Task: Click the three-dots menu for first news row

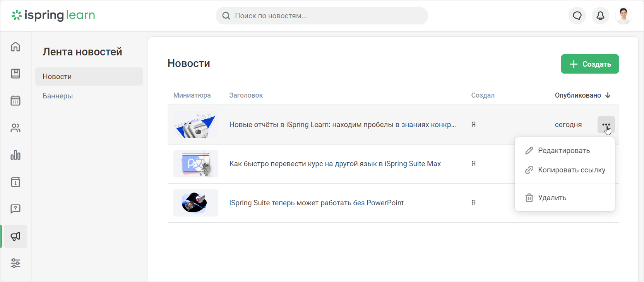Action: coord(606,125)
